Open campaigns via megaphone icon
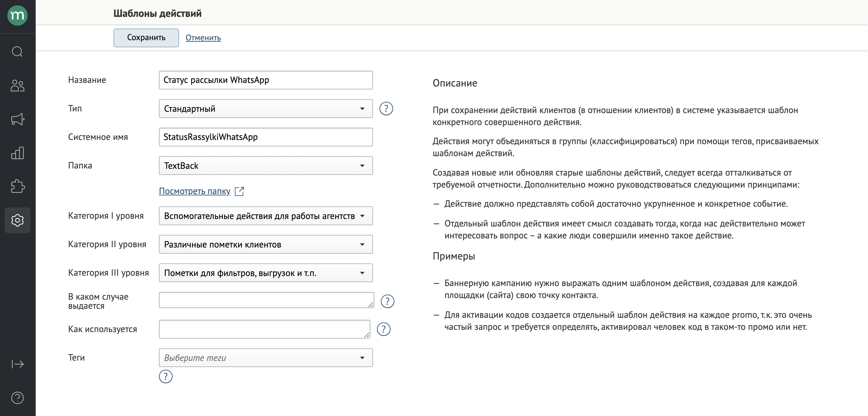Image resolution: width=868 pixels, height=416 pixels. [18, 119]
